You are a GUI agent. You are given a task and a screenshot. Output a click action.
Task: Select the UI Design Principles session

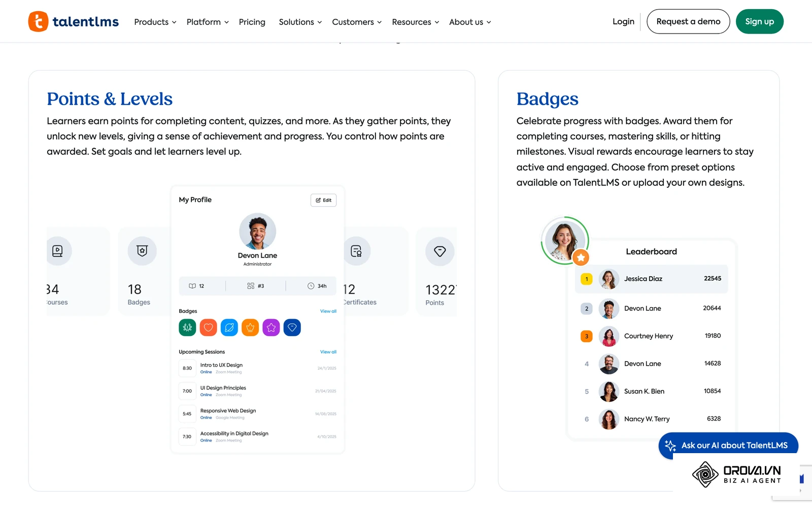pos(257,391)
